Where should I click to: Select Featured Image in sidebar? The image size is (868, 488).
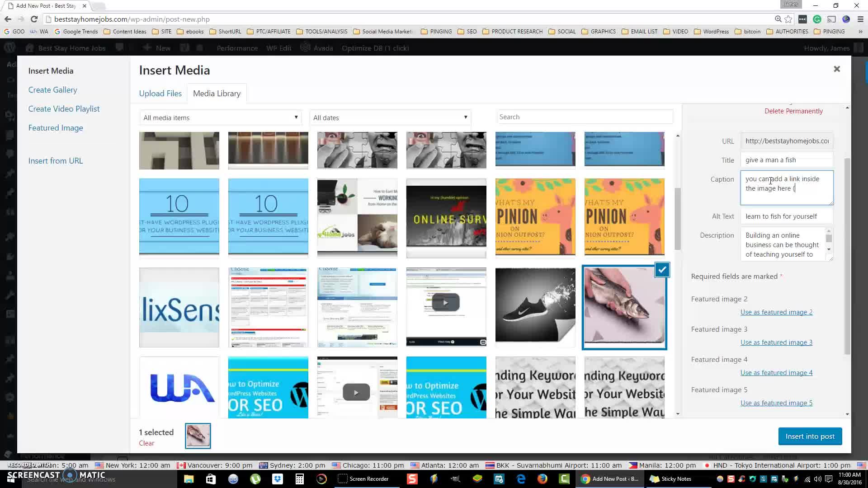(x=56, y=128)
